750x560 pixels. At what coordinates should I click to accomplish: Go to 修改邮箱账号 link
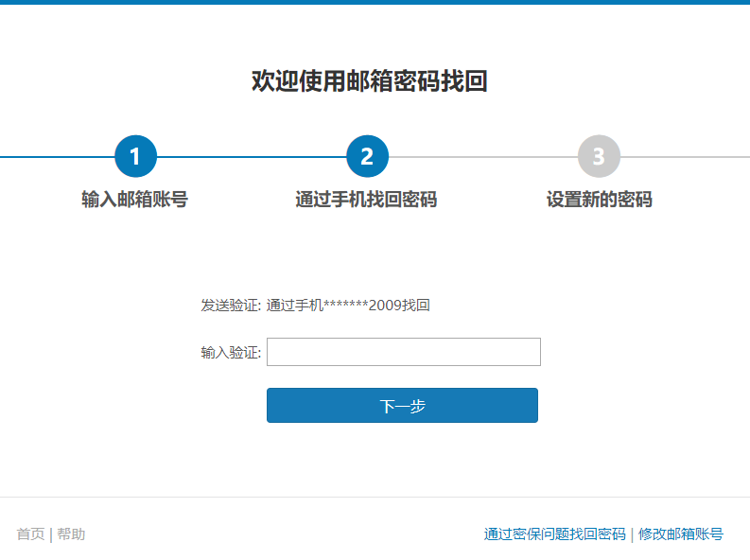681,534
